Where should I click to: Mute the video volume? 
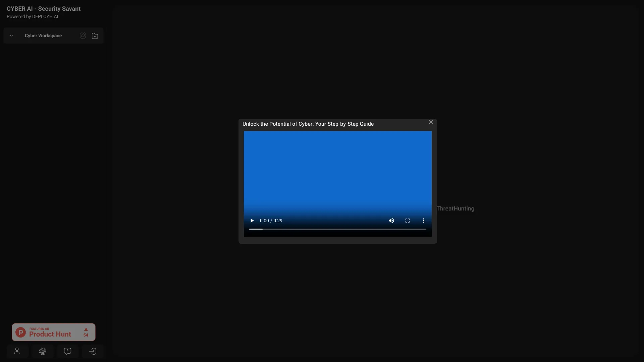pyautogui.click(x=391, y=221)
